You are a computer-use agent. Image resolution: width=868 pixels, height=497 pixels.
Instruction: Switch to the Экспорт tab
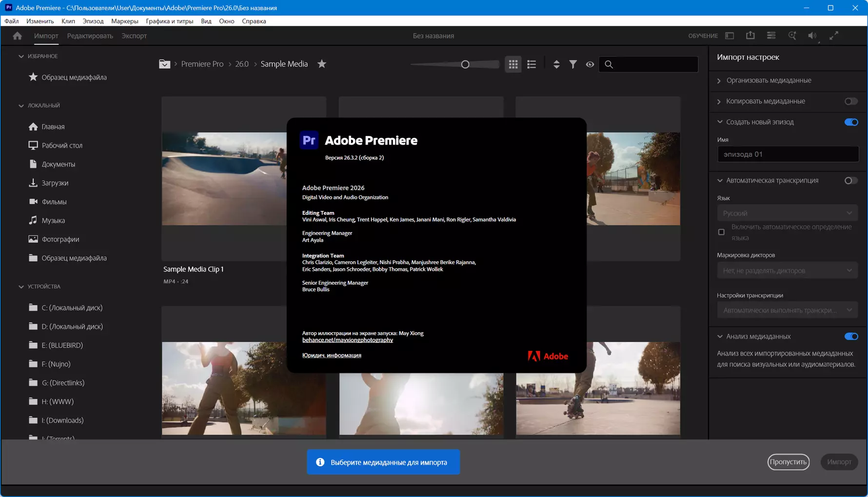click(x=134, y=36)
